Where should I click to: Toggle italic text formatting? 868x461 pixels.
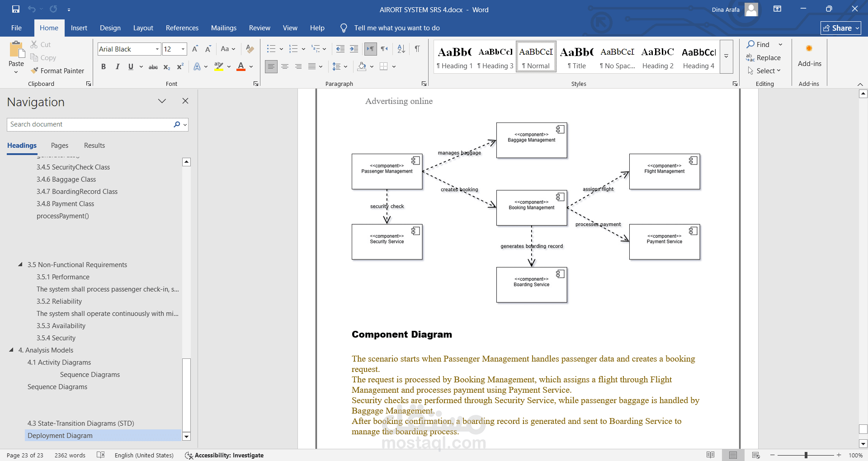point(118,66)
